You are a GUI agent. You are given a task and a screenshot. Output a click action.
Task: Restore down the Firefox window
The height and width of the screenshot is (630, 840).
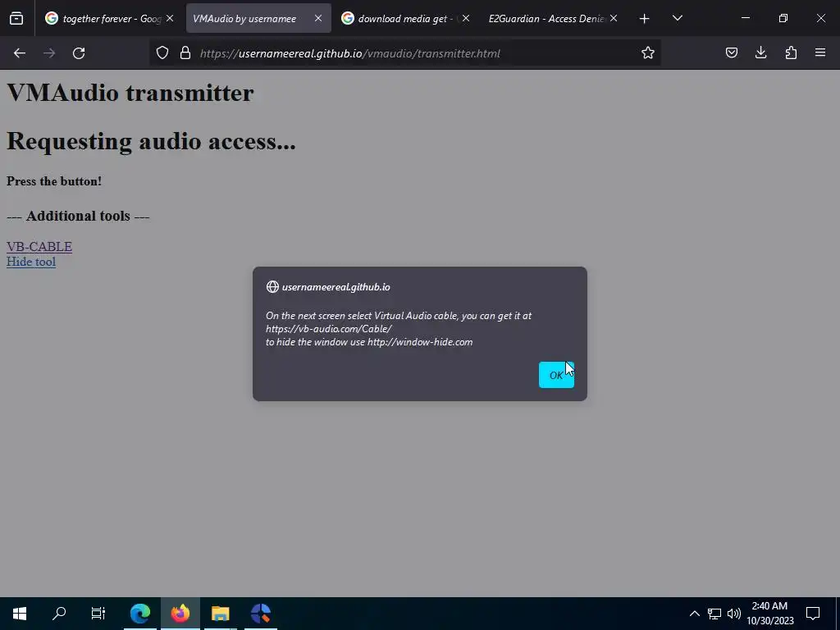point(783,18)
